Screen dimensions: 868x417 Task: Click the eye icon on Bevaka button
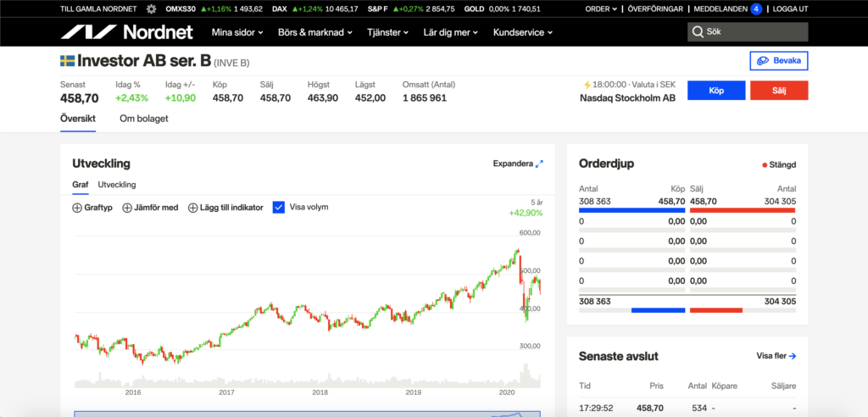[764, 61]
